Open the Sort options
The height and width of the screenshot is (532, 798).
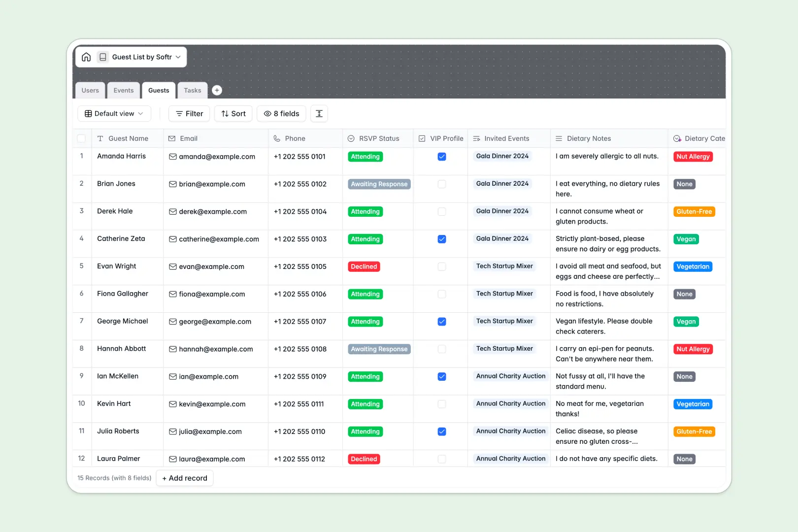[x=233, y=113]
